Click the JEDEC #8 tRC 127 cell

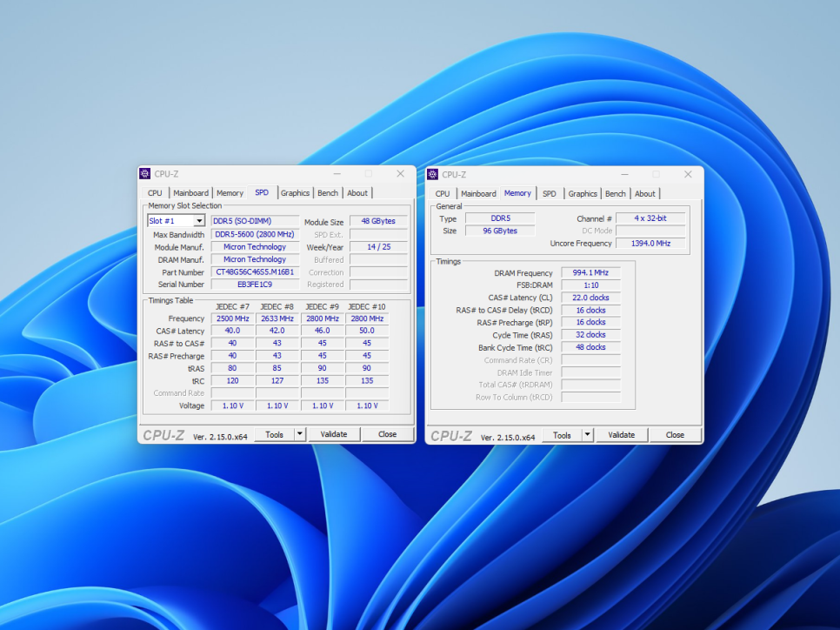click(277, 380)
